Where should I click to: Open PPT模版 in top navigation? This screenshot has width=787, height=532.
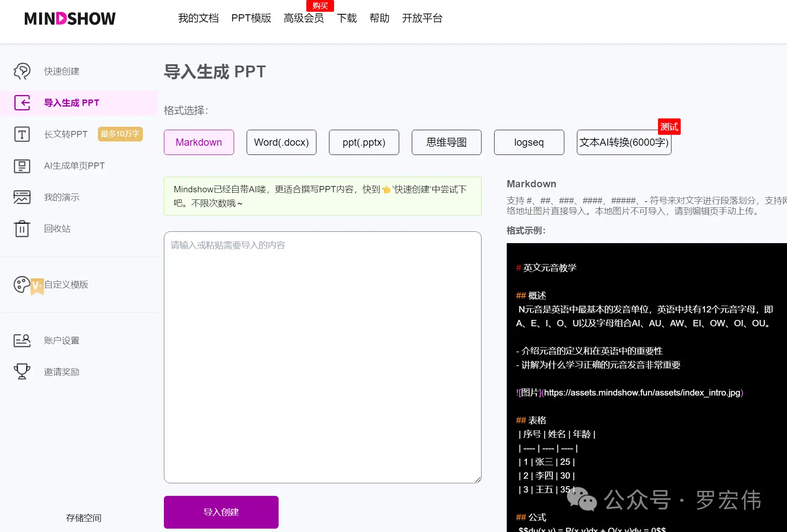point(251,18)
